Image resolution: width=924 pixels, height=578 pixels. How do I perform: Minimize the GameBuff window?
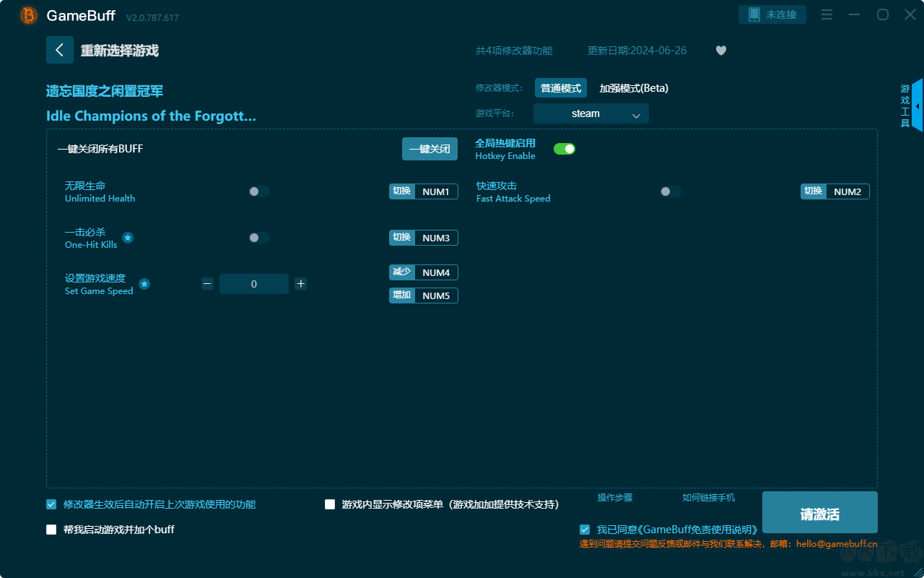(x=855, y=14)
